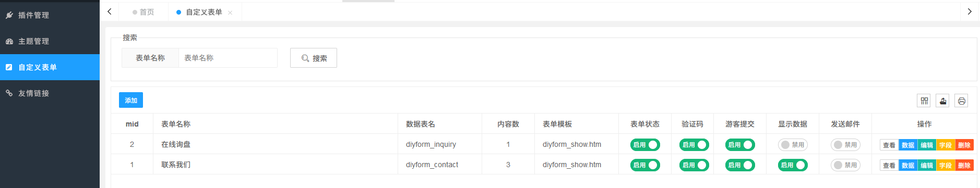Click the plug icon beside 插件管理

[x=9, y=15]
